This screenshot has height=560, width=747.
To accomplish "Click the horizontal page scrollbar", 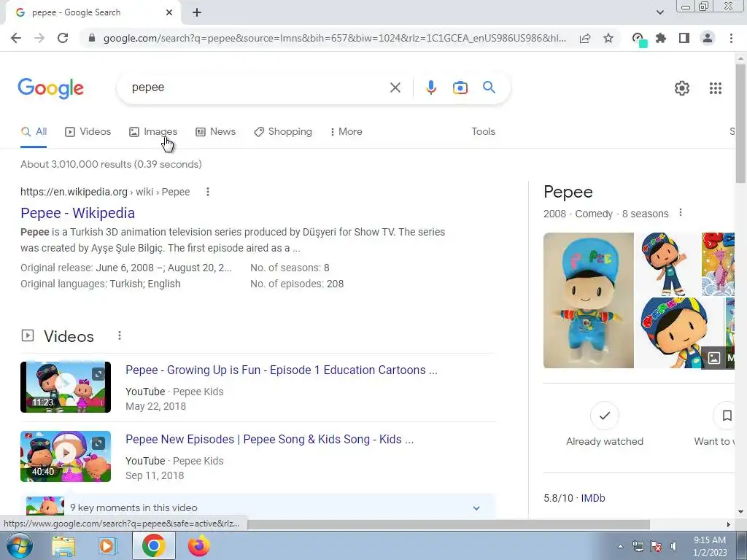I will click(x=449, y=524).
